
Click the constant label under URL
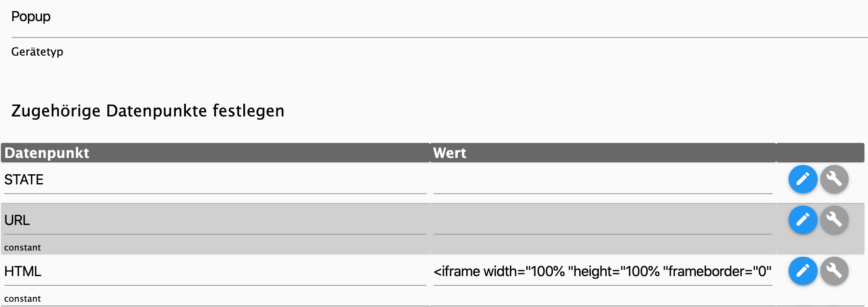pos(23,247)
